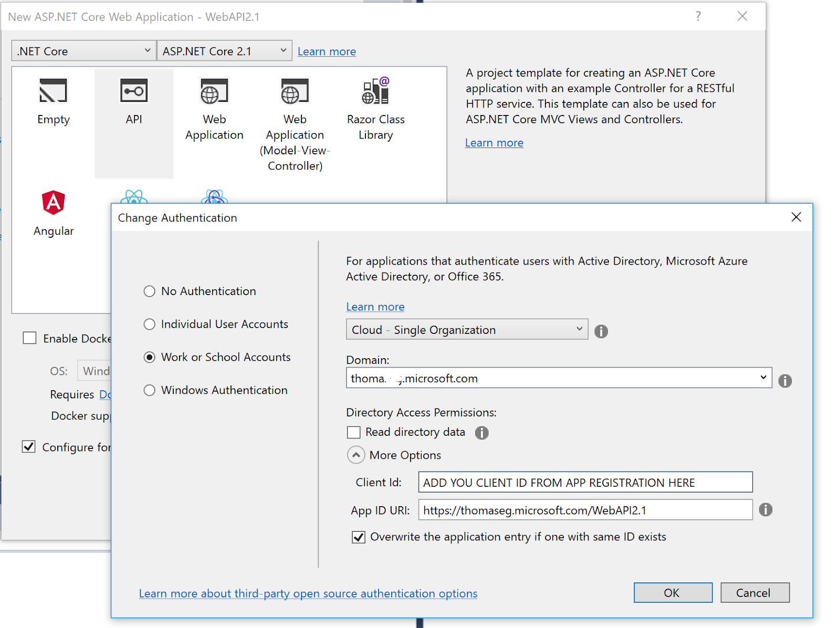Select Work or School Accounts option
This screenshot has width=840, height=628.
click(x=150, y=358)
